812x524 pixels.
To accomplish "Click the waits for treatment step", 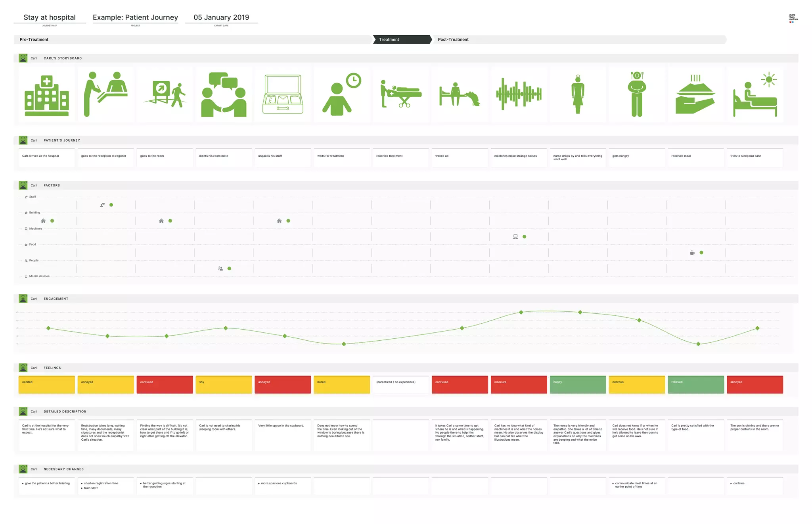I will (x=342, y=158).
